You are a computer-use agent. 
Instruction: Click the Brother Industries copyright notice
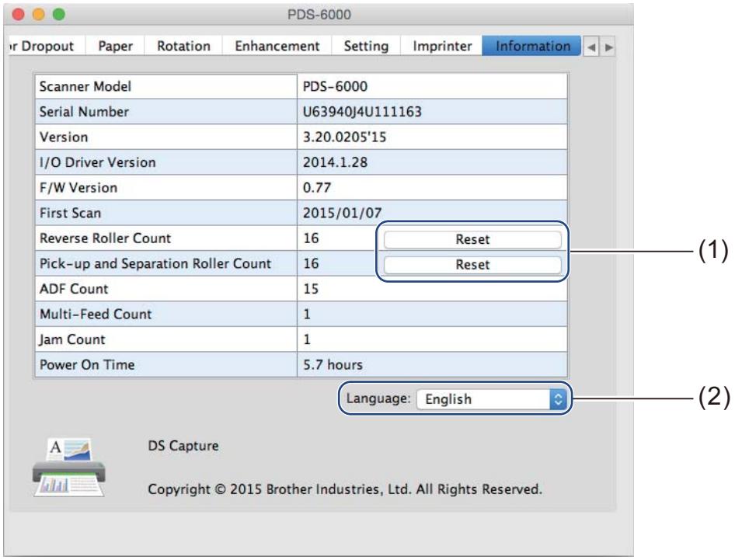[x=345, y=489]
